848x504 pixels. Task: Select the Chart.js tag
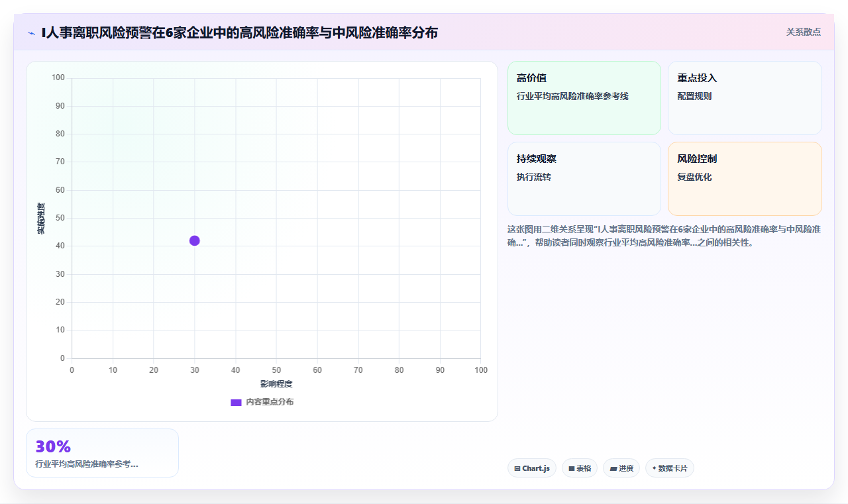[x=532, y=468]
